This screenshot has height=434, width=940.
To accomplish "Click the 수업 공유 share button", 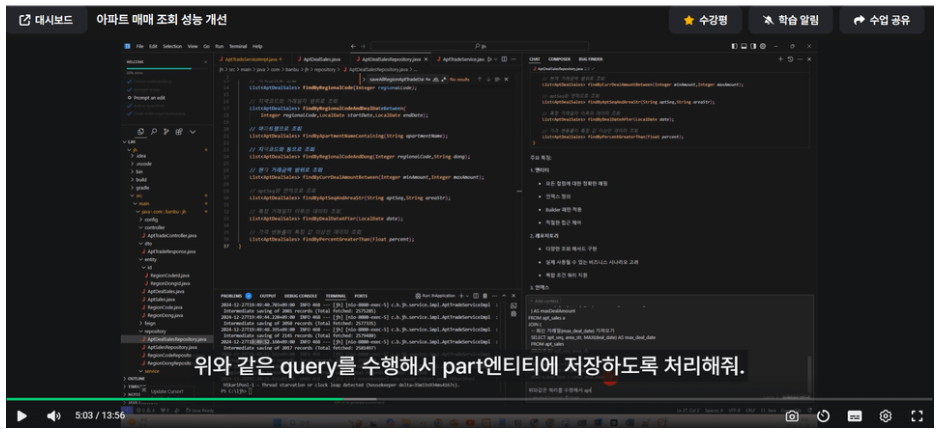I will pos(881,20).
